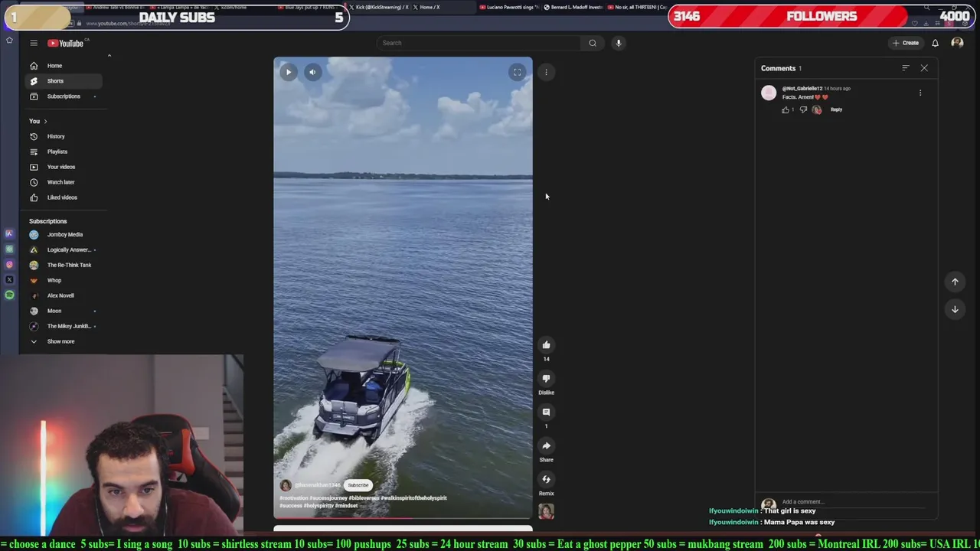Expand the You section chevron
Image resolution: width=980 pixels, height=551 pixels.
45,121
